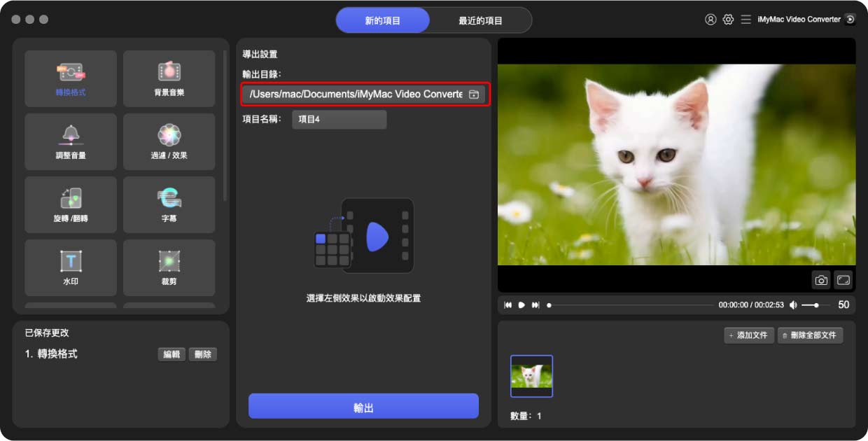
Task: Open the 字幕 subtitle tool
Action: pyautogui.click(x=169, y=204)
